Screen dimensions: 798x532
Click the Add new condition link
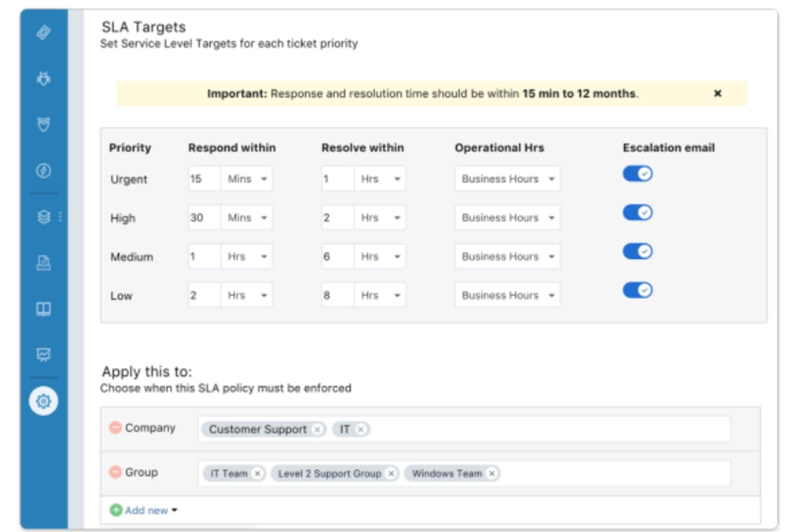(x=143, y=510)
